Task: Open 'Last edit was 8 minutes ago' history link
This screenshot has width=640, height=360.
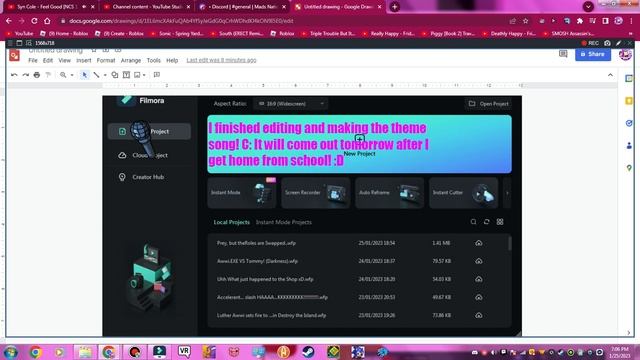Action: [x=221, y=60]
